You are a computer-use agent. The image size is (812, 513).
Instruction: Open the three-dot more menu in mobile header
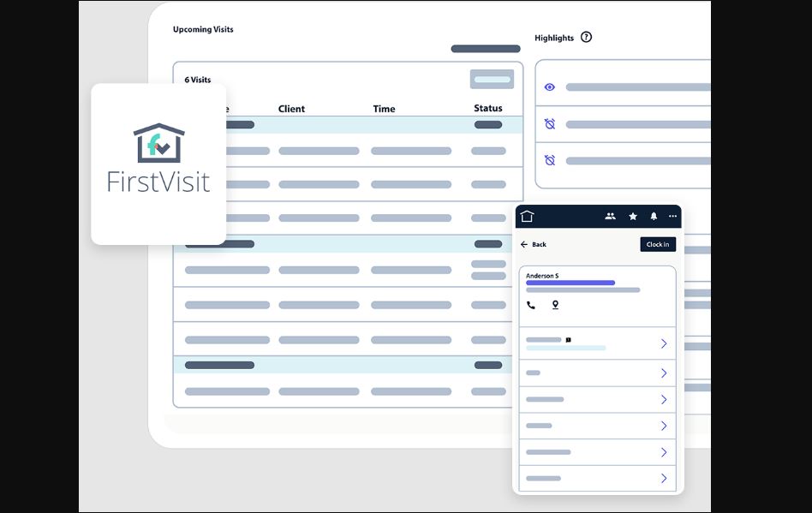click(x=672, y=217)
